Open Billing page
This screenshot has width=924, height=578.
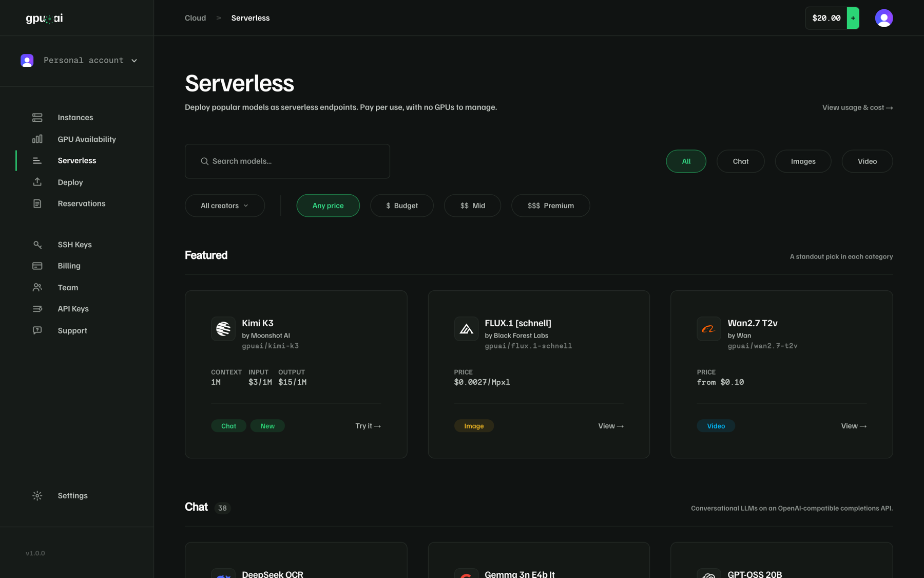pyautogui.click(x=69, y=266)
